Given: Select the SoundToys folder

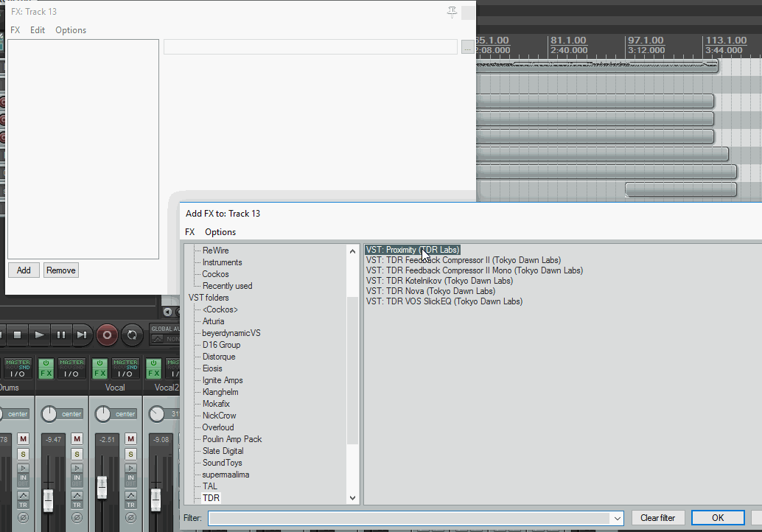Looking at the screenshot, I should [222, 463].
